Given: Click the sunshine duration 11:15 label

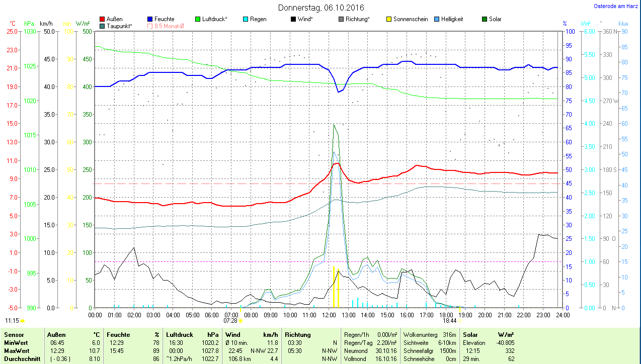Looking at the screenshot, I should [12, 320].
